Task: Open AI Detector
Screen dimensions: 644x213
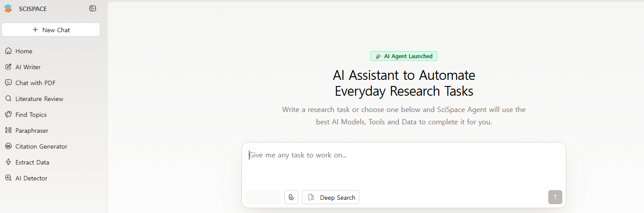Action: click(x=31, y=178)
